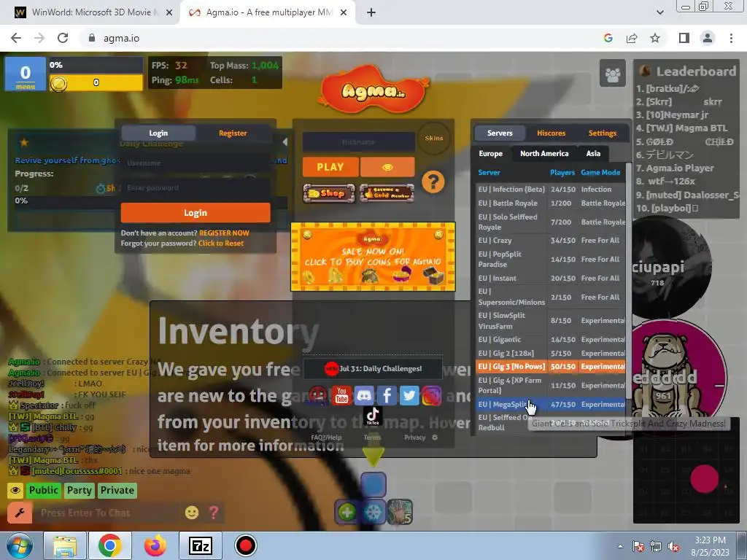
Task: Click the orange Login button
Action: 196,213
